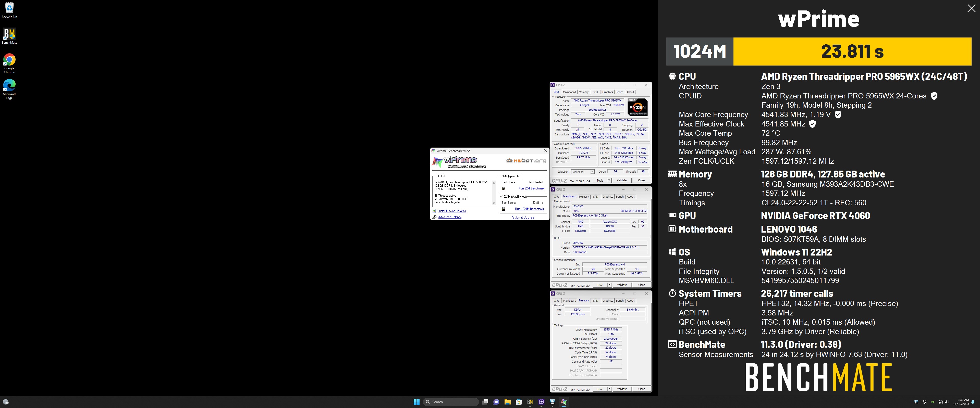The height and width of the screenshot is (408, 980).
Task: Switch to BenchMate via its taskbar icon
Action: [530, 402]
